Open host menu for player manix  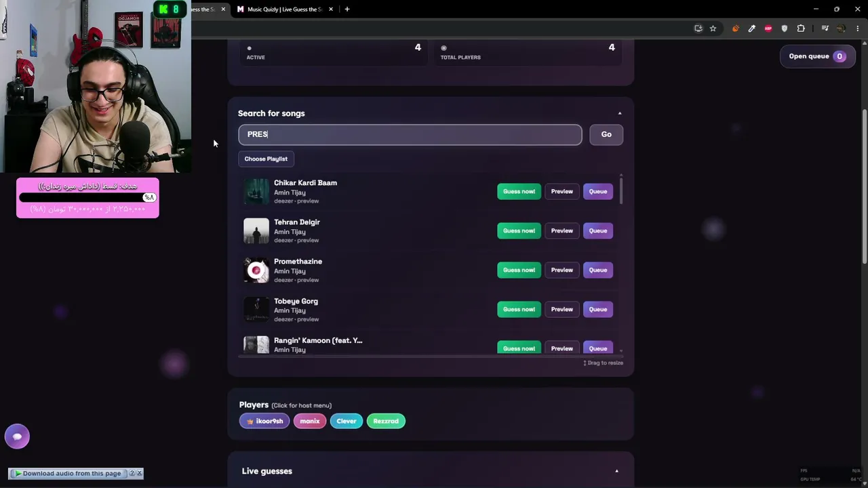tap(310, 421)
